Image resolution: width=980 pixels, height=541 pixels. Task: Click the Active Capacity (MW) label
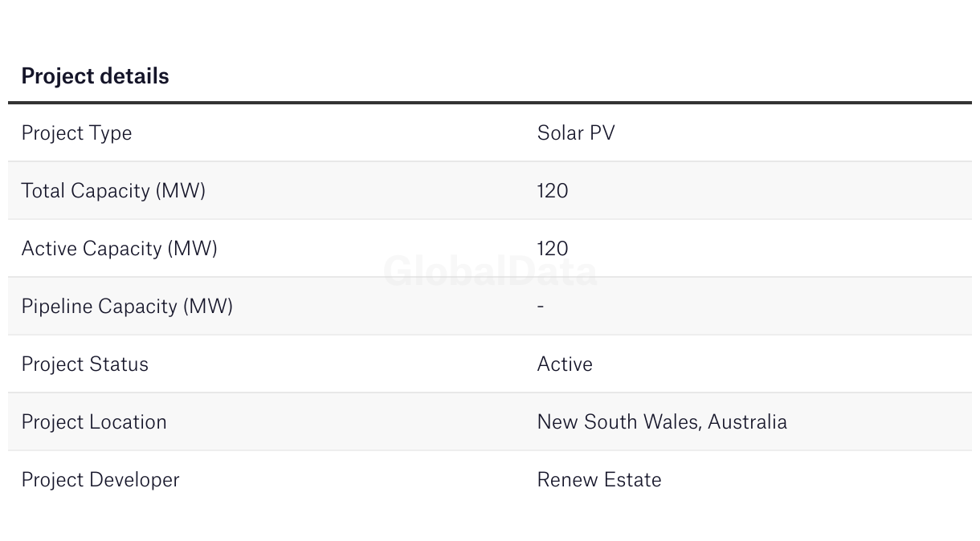click(x=119, y=249)
